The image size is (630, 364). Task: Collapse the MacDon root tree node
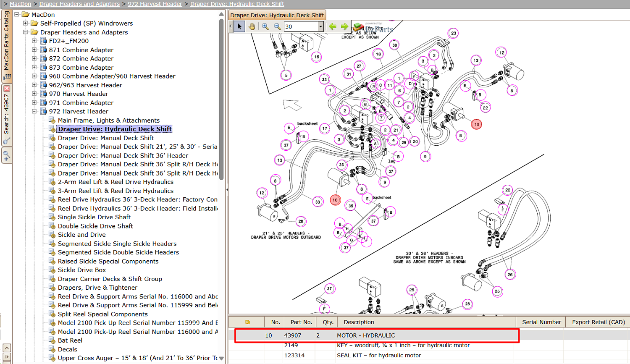click(x=17, y=14)
